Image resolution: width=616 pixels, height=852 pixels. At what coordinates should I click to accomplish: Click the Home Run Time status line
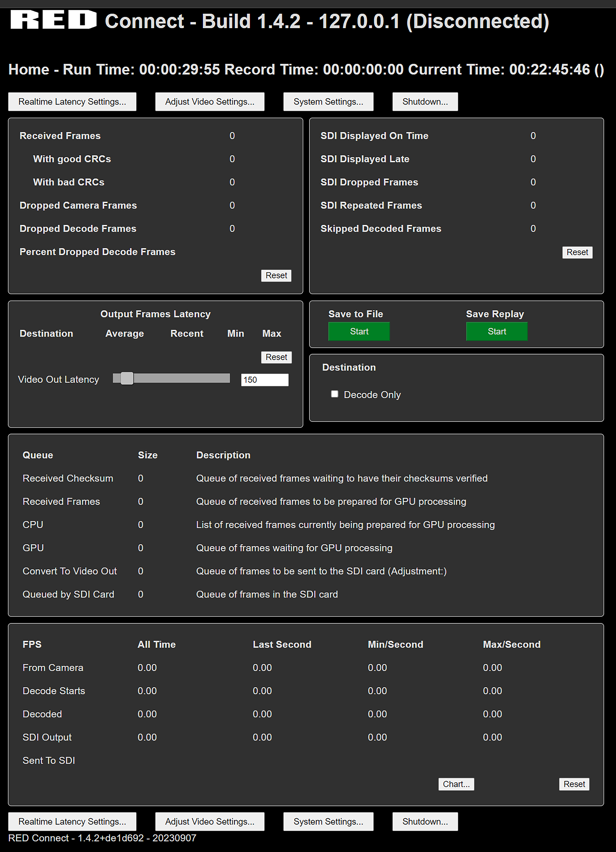(x=306, y=69)
